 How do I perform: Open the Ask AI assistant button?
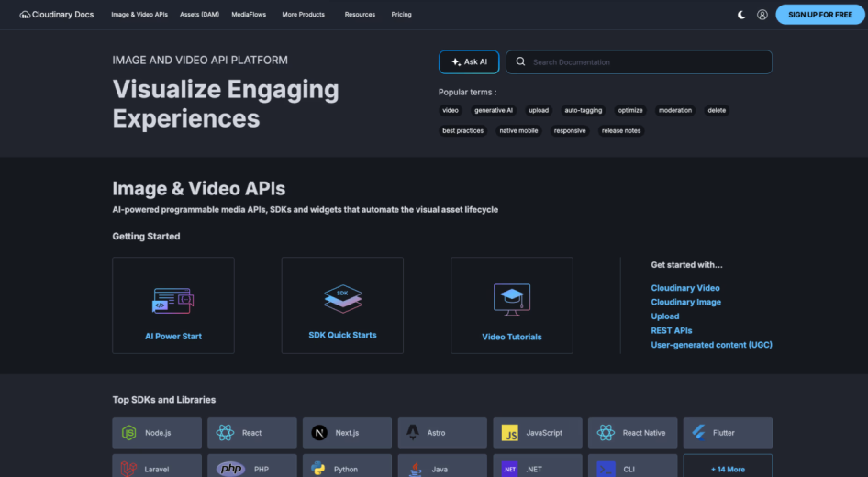click(469, 62)
